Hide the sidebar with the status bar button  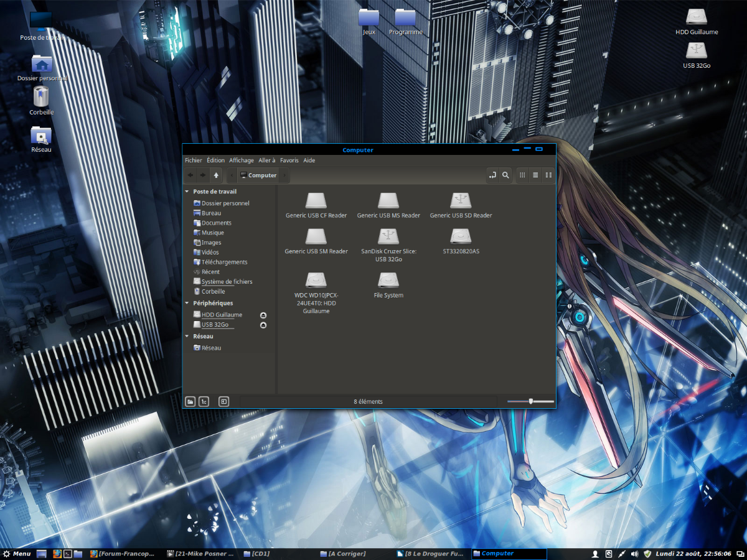pos(224,401)
